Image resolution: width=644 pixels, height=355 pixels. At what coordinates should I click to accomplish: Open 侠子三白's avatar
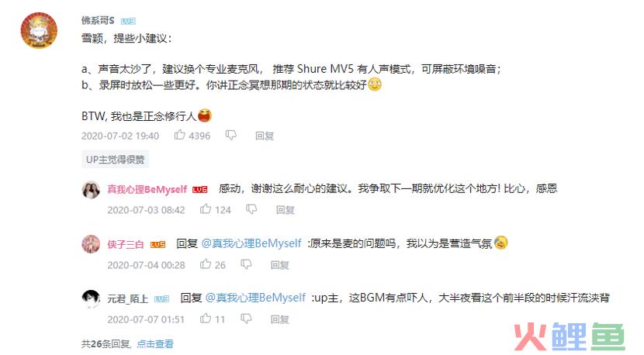[91, 244]
